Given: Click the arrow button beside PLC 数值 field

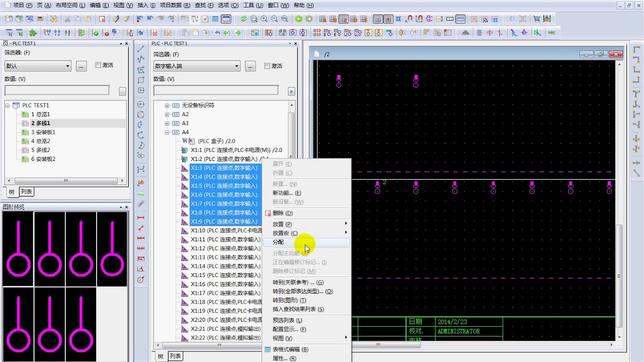Looking at the screenshot, I should (291, 92).
